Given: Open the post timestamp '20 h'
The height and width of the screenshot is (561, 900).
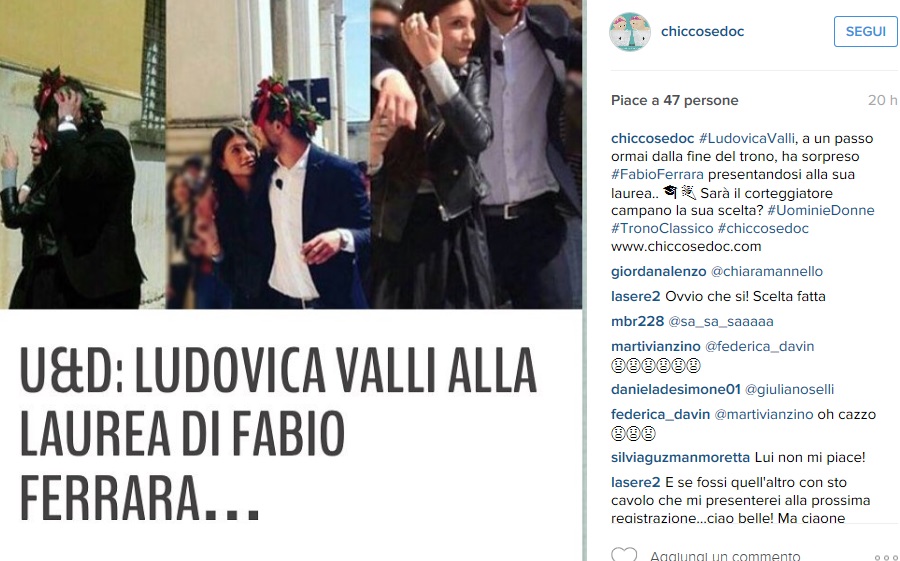Looking at the screenshot, I should 882,100.
